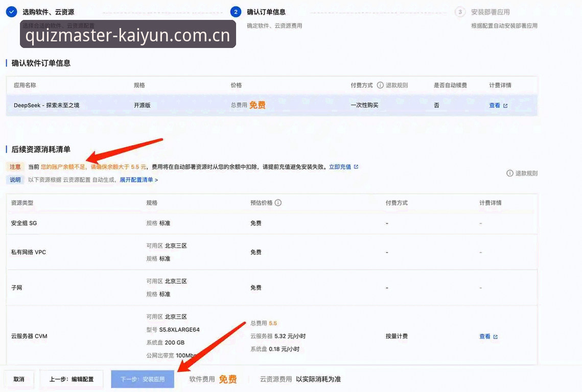582x392 pixels.
Task: Click 查看 link in DeepSeek row
Action: (495, 105)
